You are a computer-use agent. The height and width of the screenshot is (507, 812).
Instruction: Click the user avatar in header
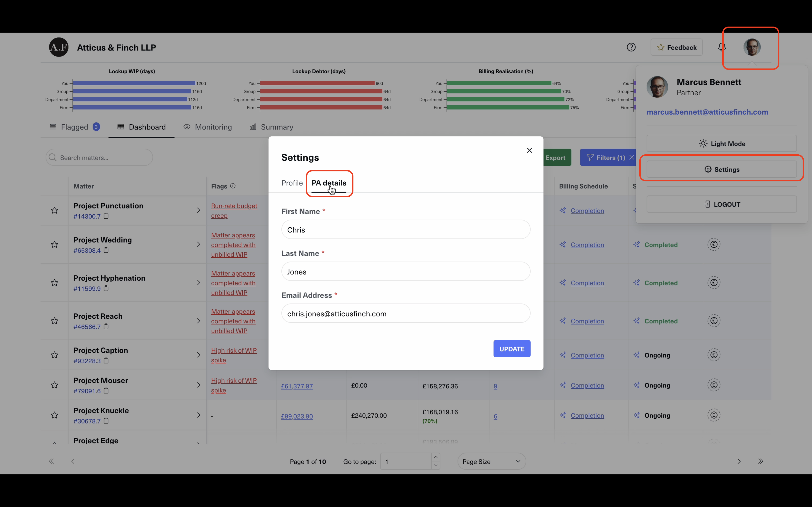(752, 47)
